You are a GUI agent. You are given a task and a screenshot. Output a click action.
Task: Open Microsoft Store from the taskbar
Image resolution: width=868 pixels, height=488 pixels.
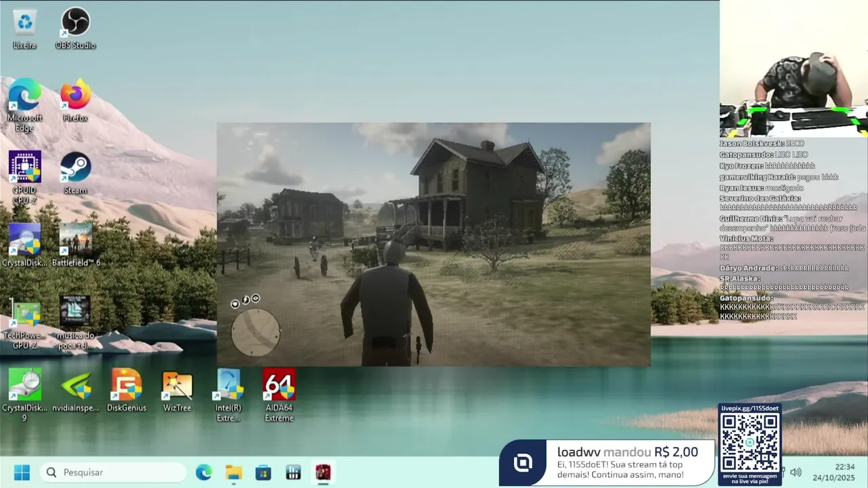[263, 472]
